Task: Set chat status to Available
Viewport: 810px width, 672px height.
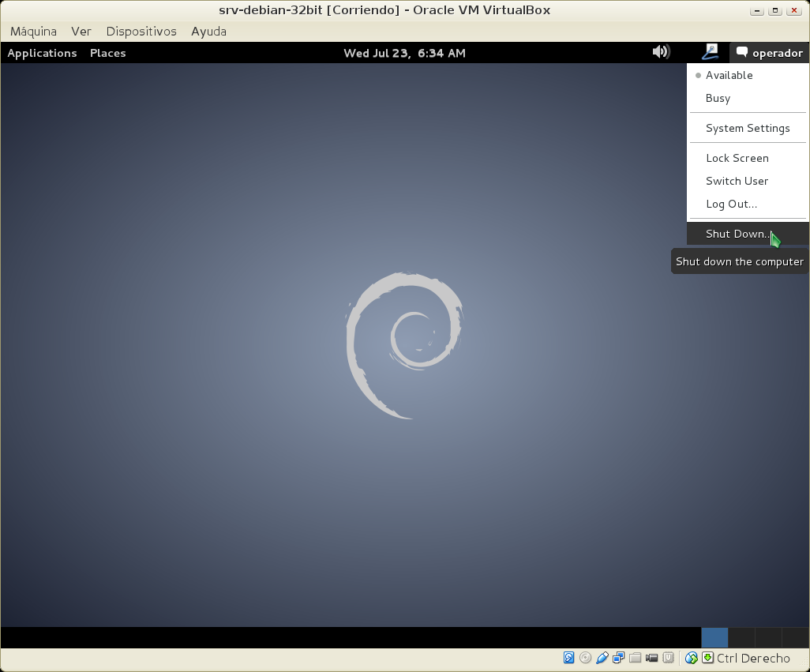Action: (x=729, y=75)
